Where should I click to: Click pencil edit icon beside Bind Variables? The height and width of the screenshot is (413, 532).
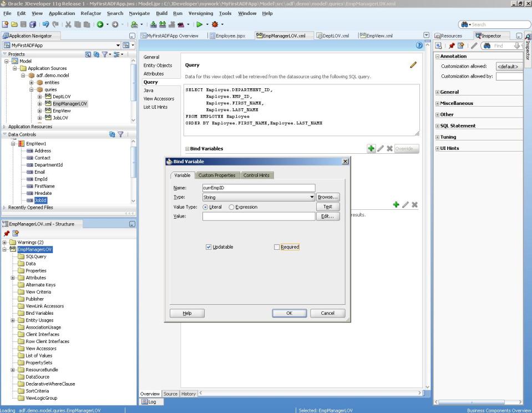pos(381,148)
